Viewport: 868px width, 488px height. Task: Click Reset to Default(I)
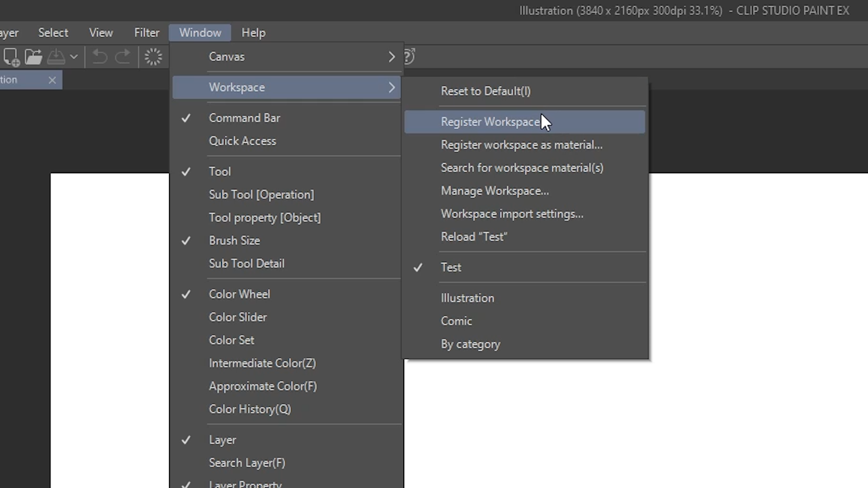(x=486, y=91)
